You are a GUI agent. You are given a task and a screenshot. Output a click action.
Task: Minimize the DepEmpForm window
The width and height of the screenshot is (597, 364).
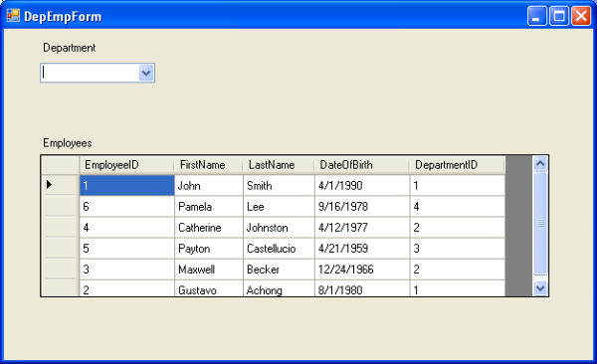click(x=537, y=16)
